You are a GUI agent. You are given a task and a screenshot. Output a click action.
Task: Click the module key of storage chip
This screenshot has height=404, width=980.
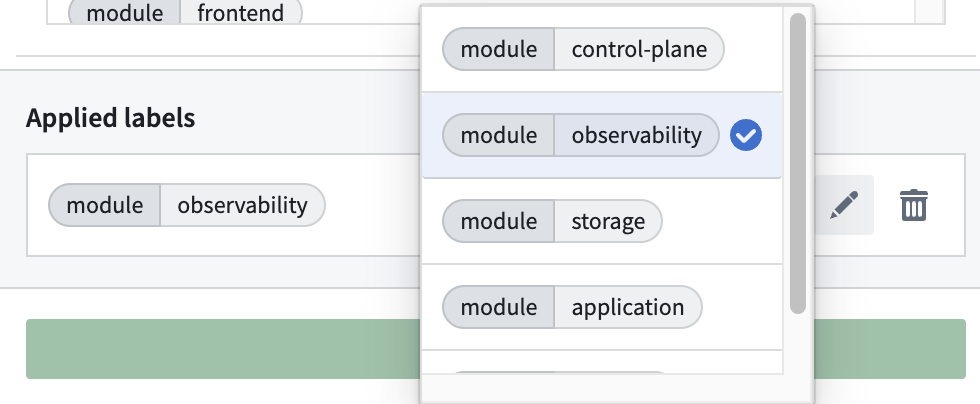pos(498,221)
